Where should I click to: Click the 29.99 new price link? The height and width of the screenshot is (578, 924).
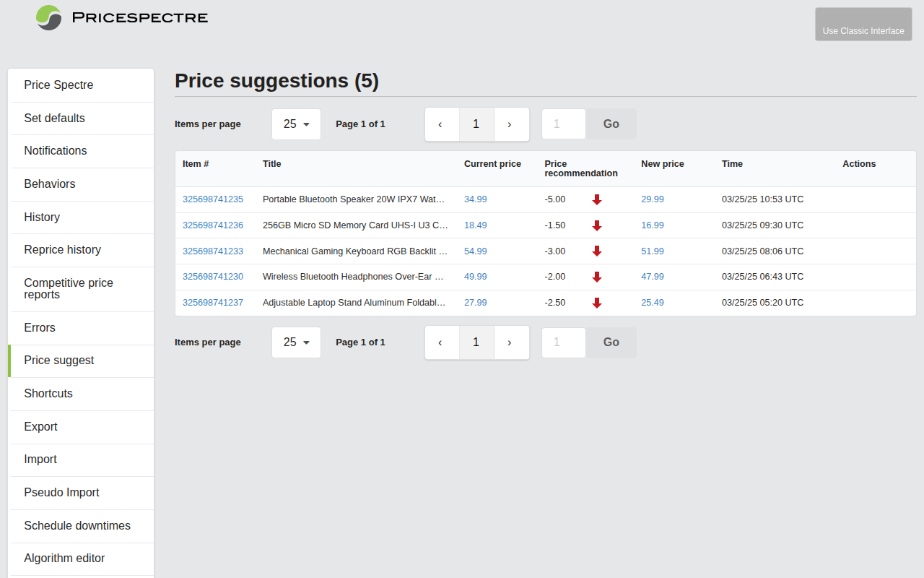tap(653, 199)
